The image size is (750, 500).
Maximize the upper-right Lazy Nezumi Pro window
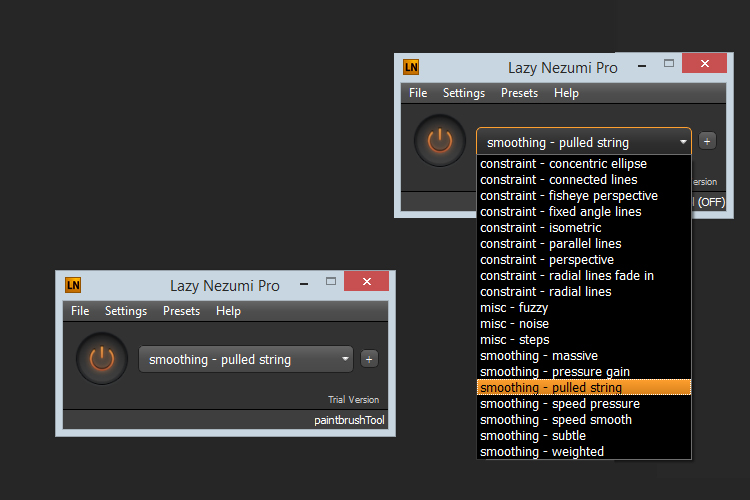pos(669,63)
